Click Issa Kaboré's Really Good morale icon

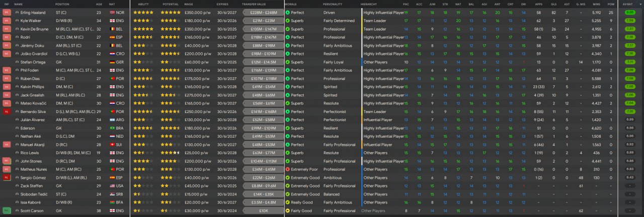click(287, 202)
